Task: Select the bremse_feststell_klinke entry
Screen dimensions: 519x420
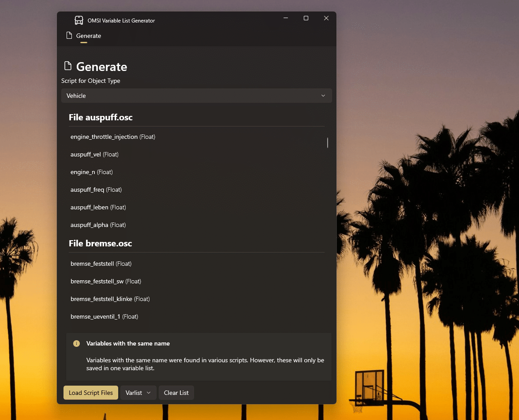Action: [x=110, y=299]
